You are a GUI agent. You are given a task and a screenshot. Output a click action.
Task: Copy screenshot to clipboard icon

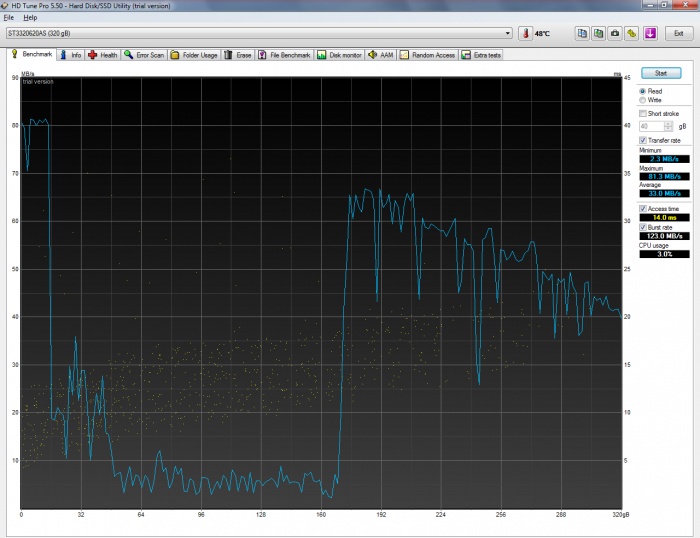598,33
